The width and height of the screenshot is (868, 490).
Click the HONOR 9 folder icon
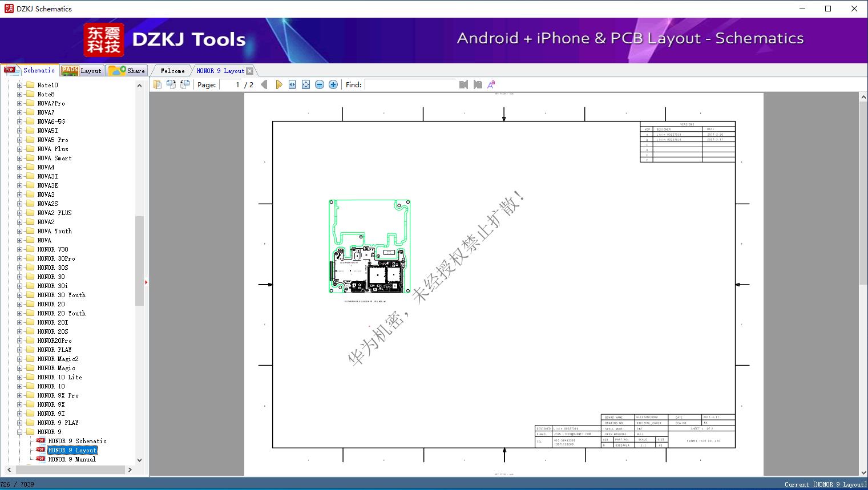point(30,432)
